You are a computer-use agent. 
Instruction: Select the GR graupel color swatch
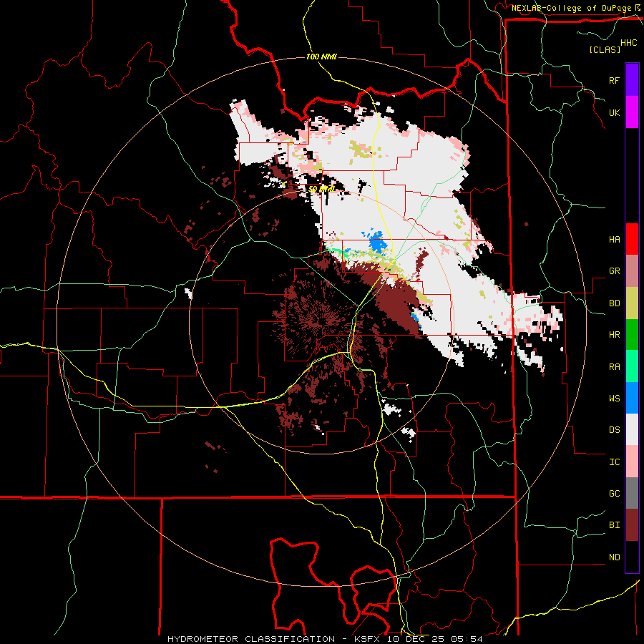632,271
